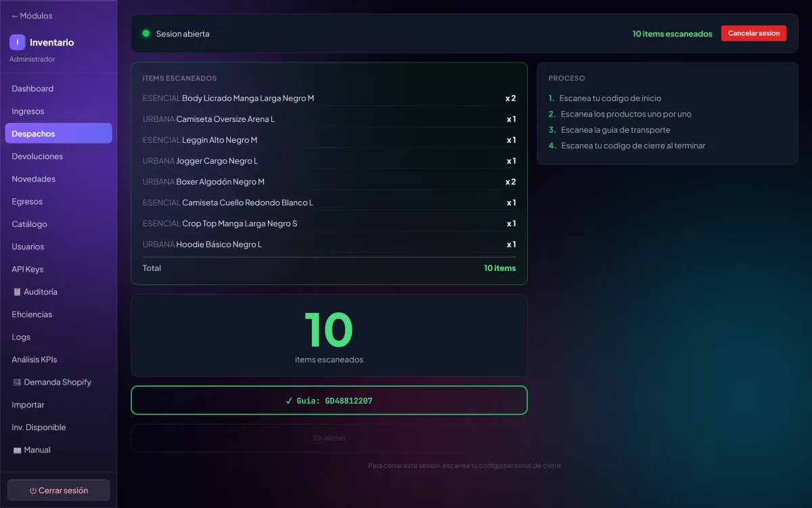Click the Hoodie Básico Negro L item
Image resolution: width=812 pixels, height=508 pixels.
(329, 245)
